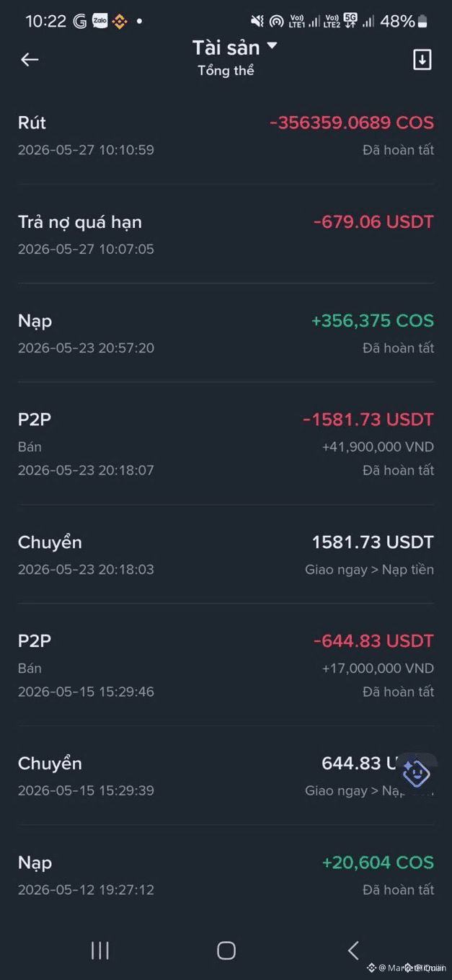The image size is (452, 980).
Task: Open the Trả nợ quá hạn entry
Action: tap(226, 234)
